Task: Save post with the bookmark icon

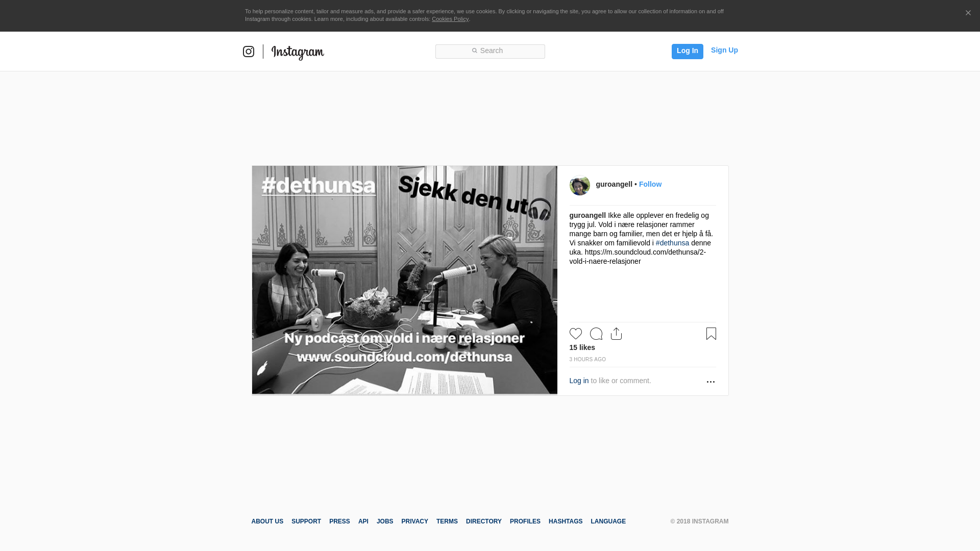Action: (711, 334)
